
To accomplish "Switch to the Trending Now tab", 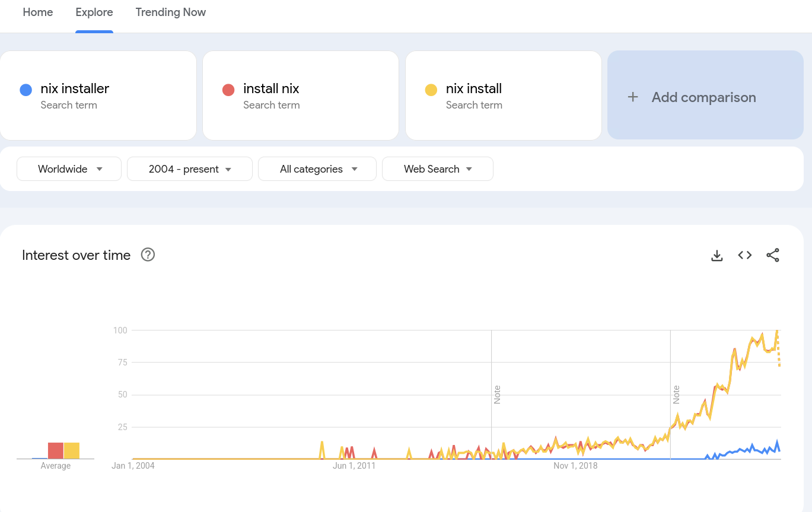I will [x=170, y=12].
